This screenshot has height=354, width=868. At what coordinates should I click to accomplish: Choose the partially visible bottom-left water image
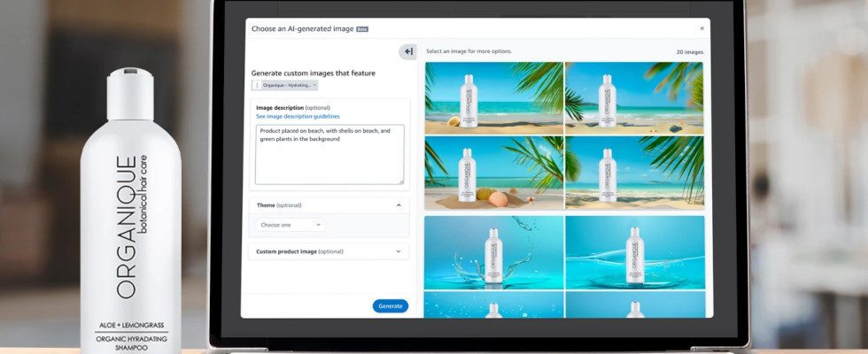pyautogui.click(x=493, y=304)
